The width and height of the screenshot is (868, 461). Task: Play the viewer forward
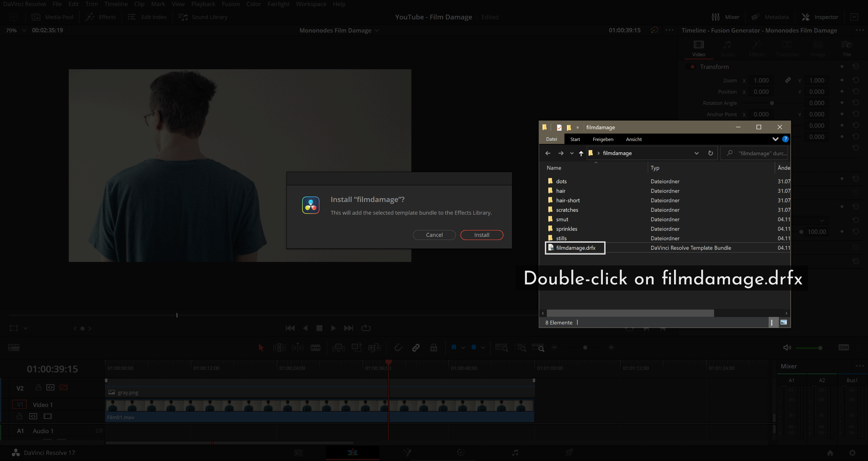click(x=333, y=328)
